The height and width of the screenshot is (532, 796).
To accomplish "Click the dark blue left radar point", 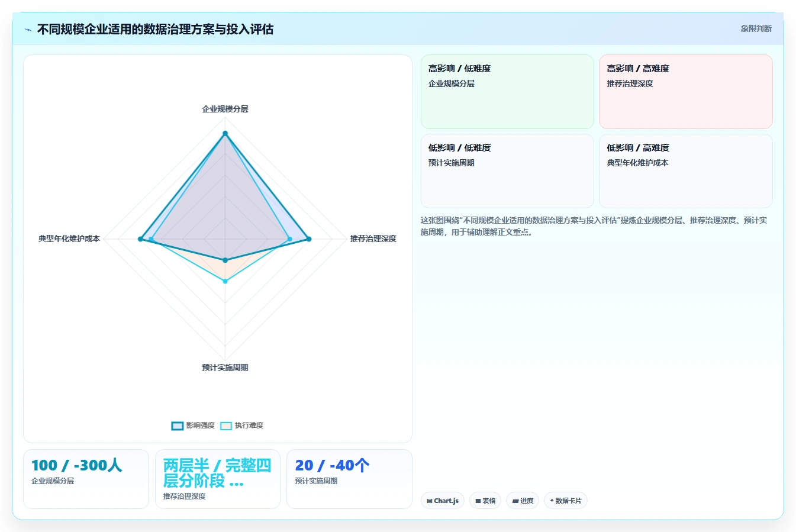I will point(140,239).
